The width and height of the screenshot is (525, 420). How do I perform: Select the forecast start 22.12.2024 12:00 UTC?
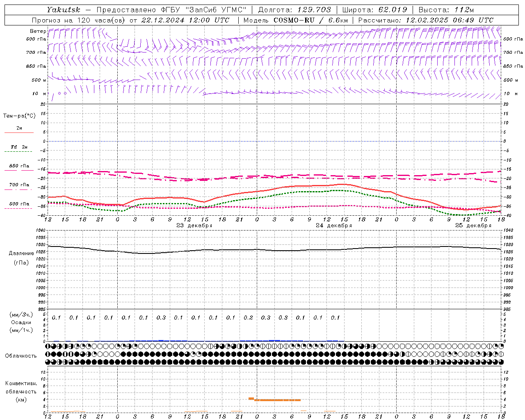tap(187, 20)
